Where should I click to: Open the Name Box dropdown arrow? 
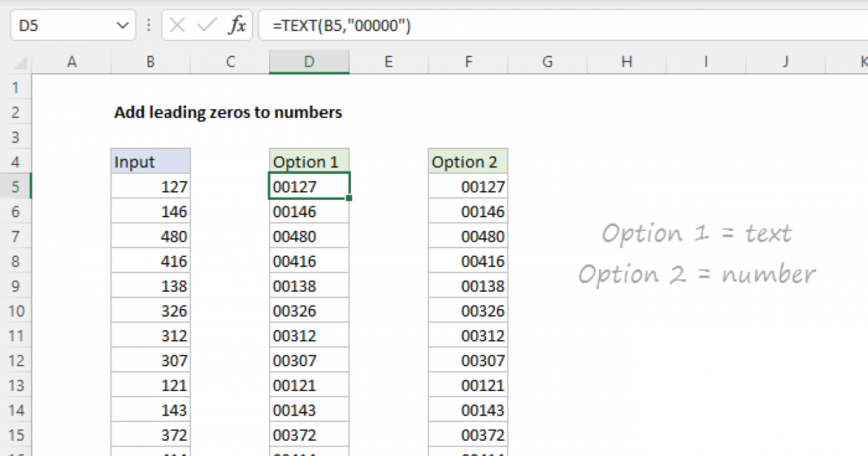point(120,26)
